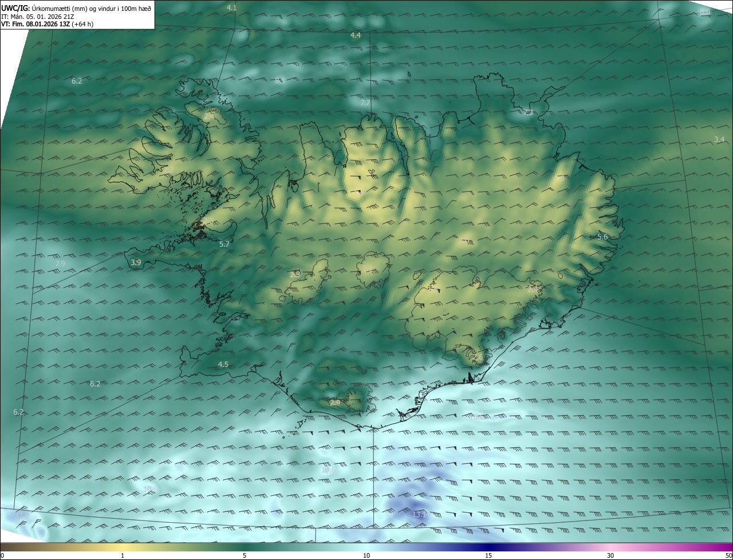733x560 pixels.
Task: Click the 5 tick on the color scale
Action: [x=245, y=555]
